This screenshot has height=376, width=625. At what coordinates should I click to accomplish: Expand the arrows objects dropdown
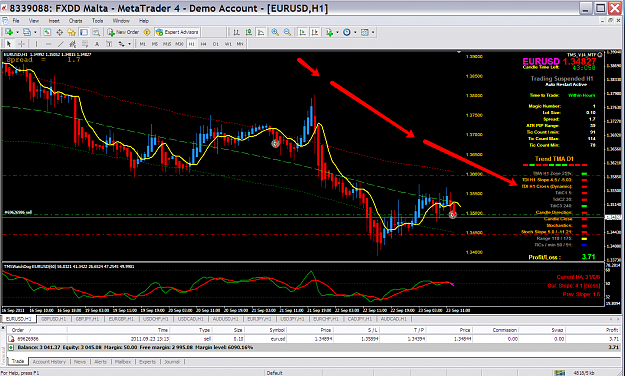(130, 44)
